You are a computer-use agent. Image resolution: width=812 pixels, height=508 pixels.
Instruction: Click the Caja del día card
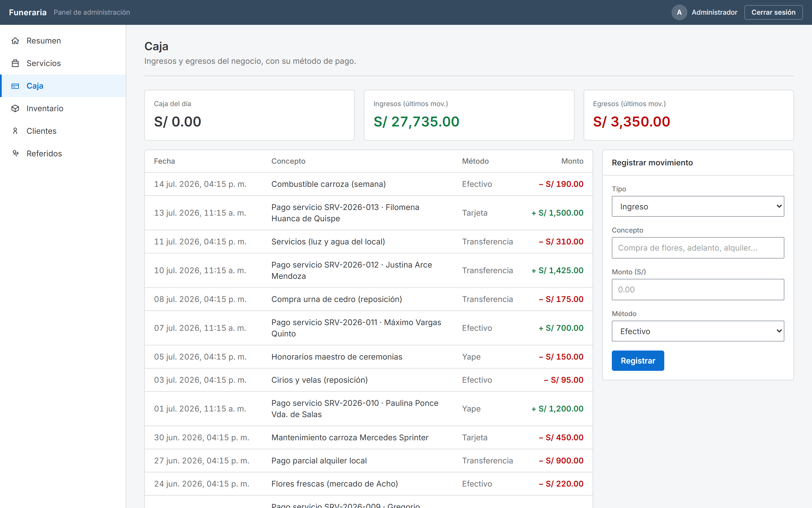[249, 115]
